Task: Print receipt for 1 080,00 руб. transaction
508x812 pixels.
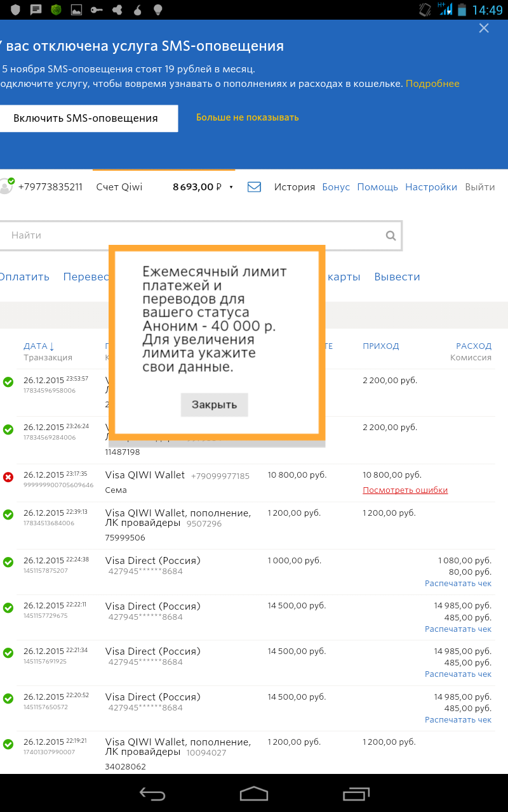Action: (458, 584)
